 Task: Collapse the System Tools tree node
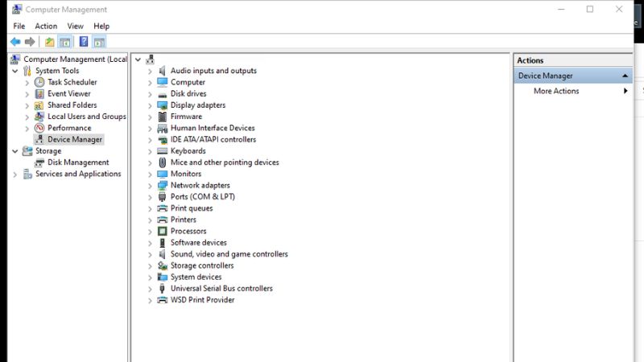tap(15, 71)
